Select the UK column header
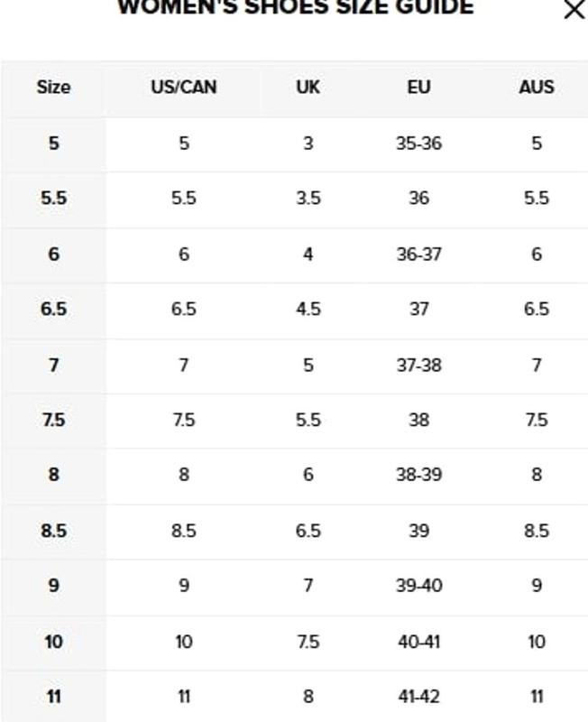Viewport: 588px width, 722px height. point(308,88)
